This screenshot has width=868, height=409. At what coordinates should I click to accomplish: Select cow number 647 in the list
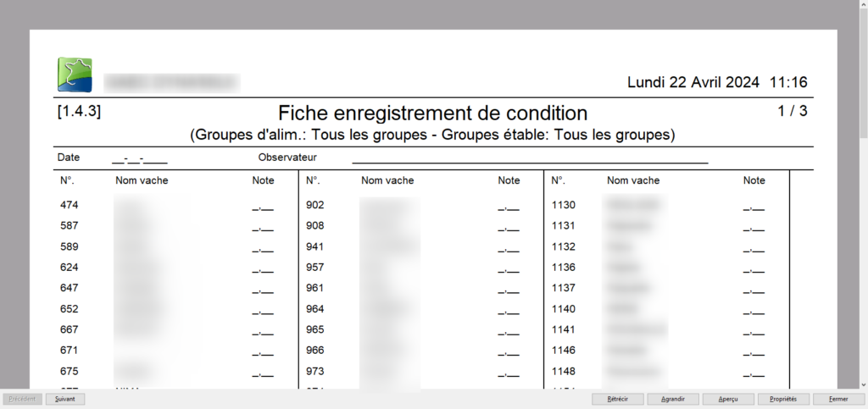tap(70, 288)
